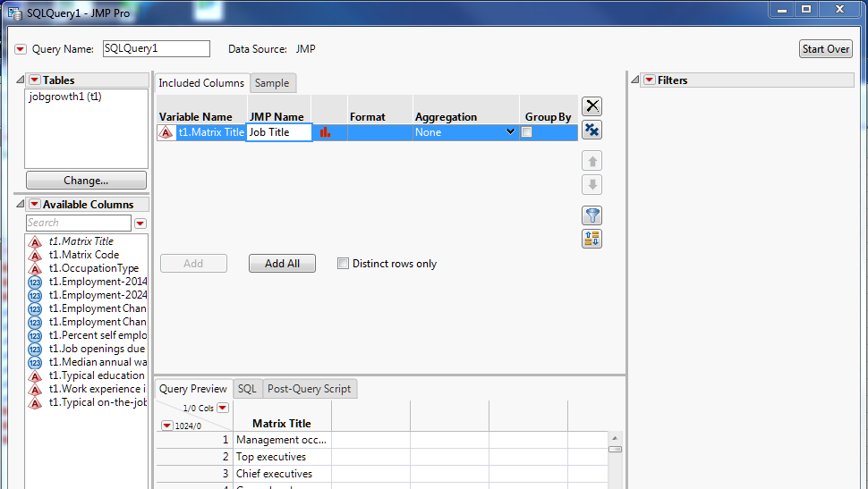
Task: Click the Top executives preview cell
Action: pyautogui.click(x=282, y=456)
